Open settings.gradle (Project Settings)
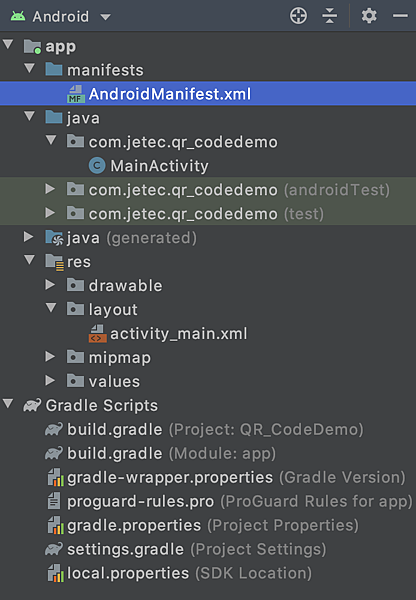The image size is (416, 600). click(x=197, y=549)
